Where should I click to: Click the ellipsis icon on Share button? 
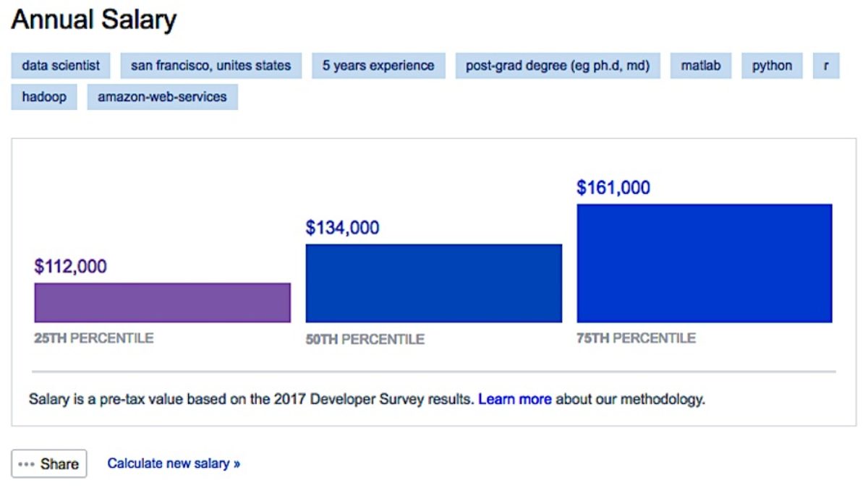(25, 463)
